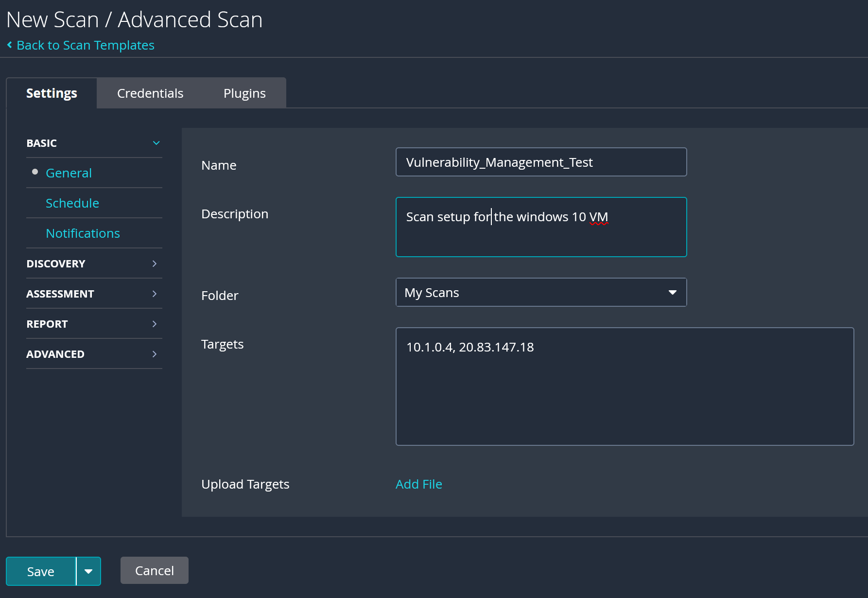Click the BASIC section heading
This screenshot has width=868, height=598.
point(42,143)
